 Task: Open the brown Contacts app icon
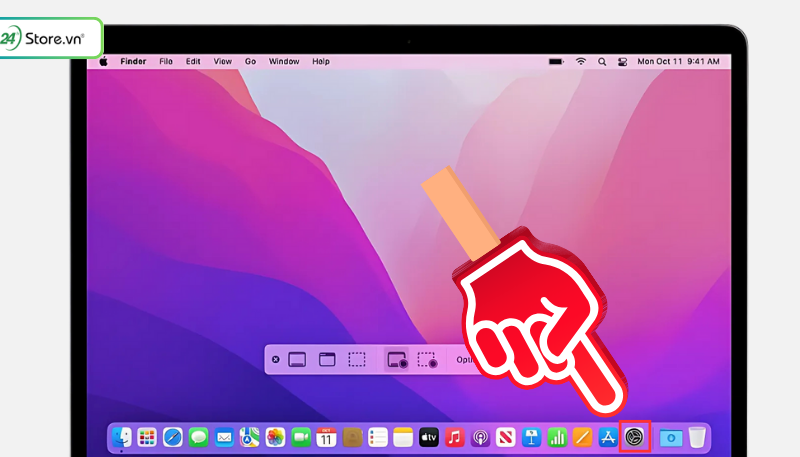352,437
